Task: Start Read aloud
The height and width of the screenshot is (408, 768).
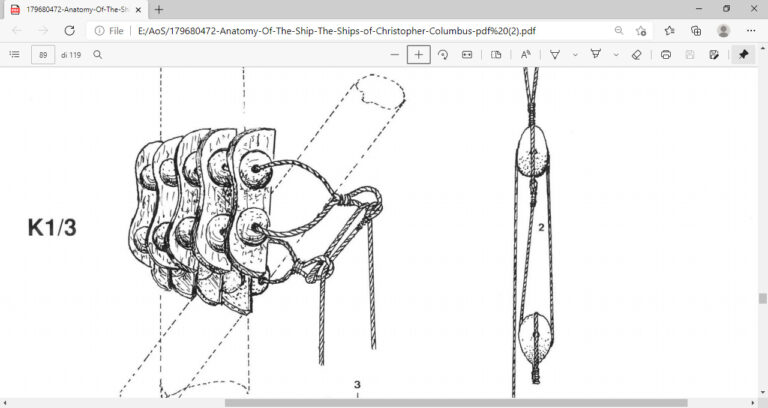Action: (526, 54)
